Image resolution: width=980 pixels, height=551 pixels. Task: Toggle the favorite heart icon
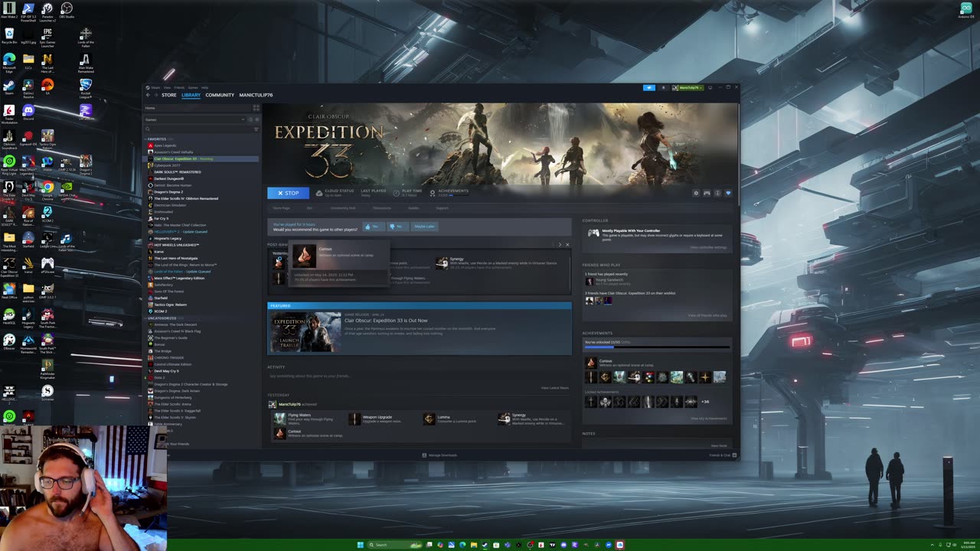[x=728, y=193]
